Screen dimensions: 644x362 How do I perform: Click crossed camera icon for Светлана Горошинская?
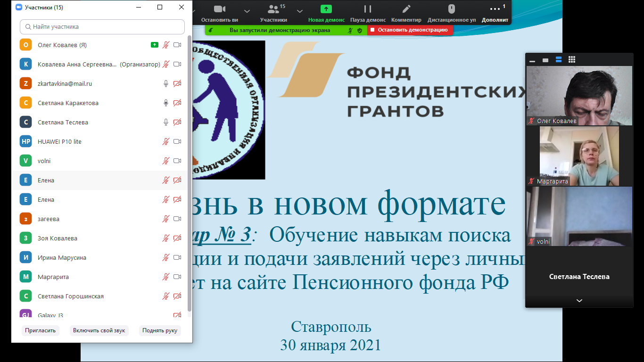point(177,296)
